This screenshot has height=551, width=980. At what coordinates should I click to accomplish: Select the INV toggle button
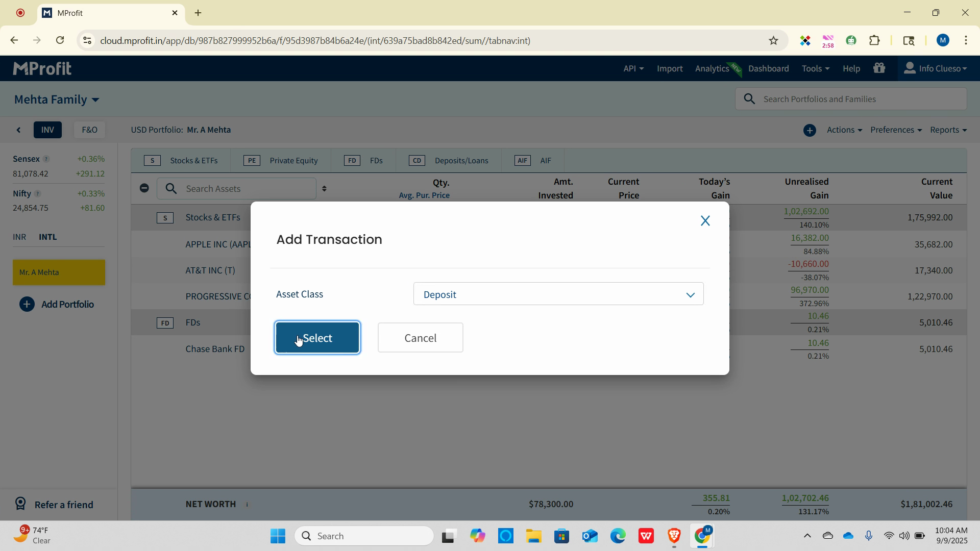(x=47, y=130)
